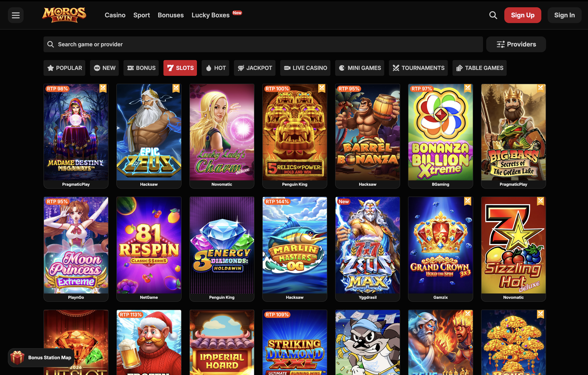This screenshot has height=375, width=588.
Task: Open the 3 Energy Diamonds game thumbnail
Action: click(x=222, y=245)
